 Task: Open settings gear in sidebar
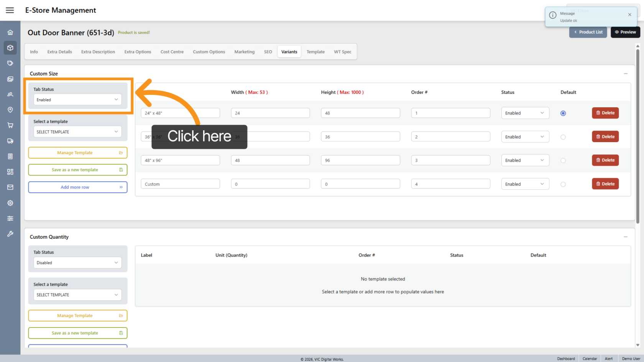click(10, 203)
